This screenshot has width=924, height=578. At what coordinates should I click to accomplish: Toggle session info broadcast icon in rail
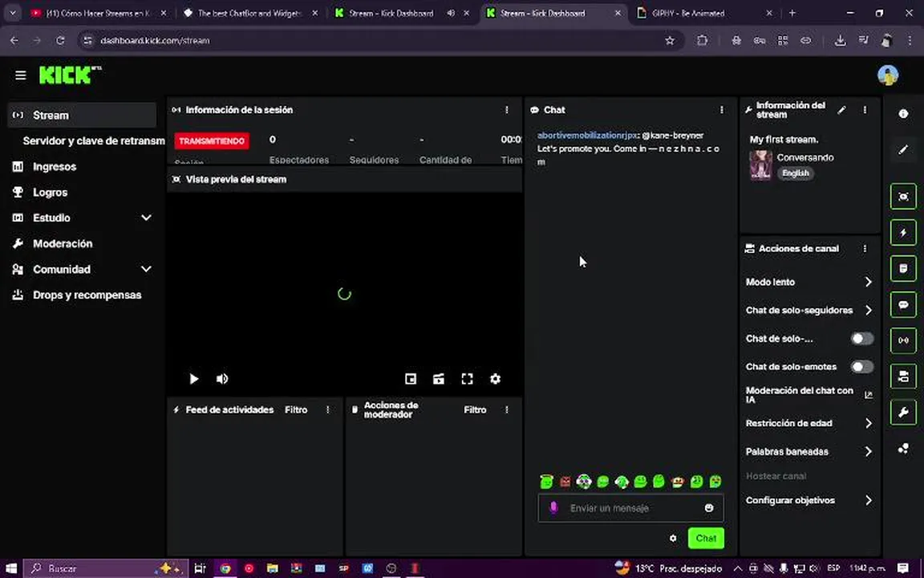pos(903,340)
